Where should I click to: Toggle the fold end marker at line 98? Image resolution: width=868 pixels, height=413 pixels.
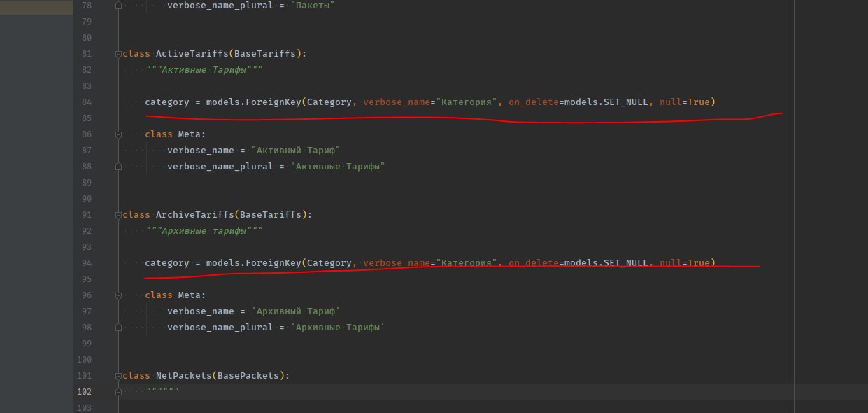click(118, 328)
